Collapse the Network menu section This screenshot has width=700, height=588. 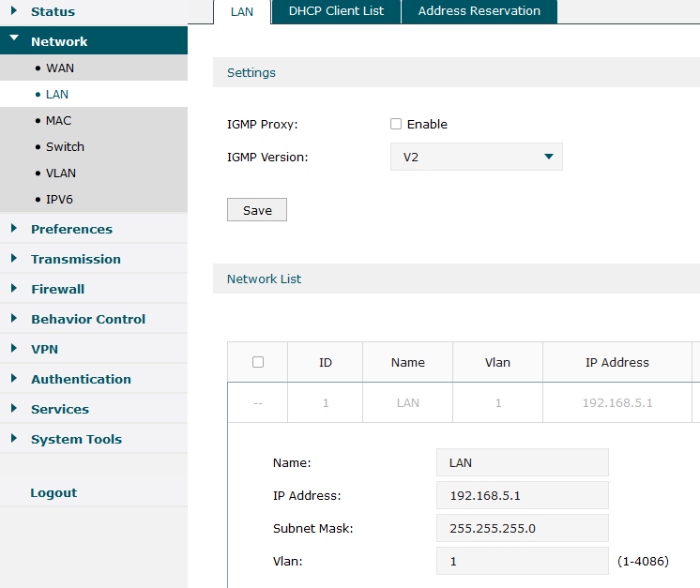pyautogui.click(x=58, y=41)
